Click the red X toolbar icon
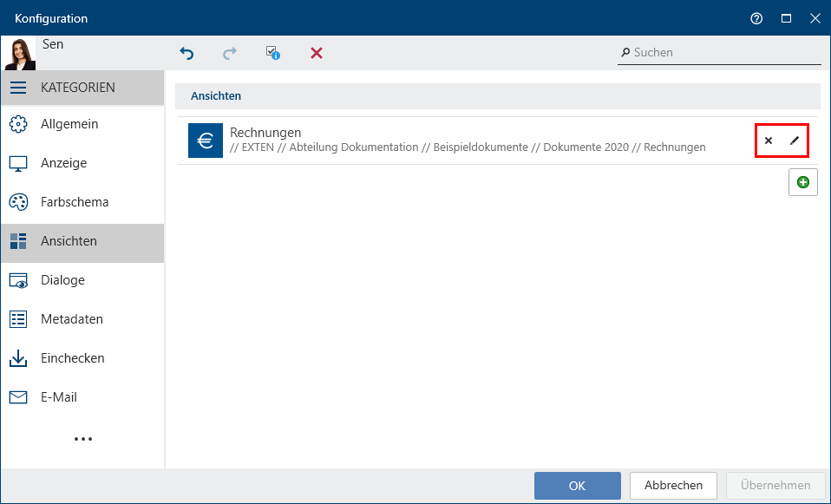Screen dimensions: 831x504 pyautogui.click(x=317, y=53)
